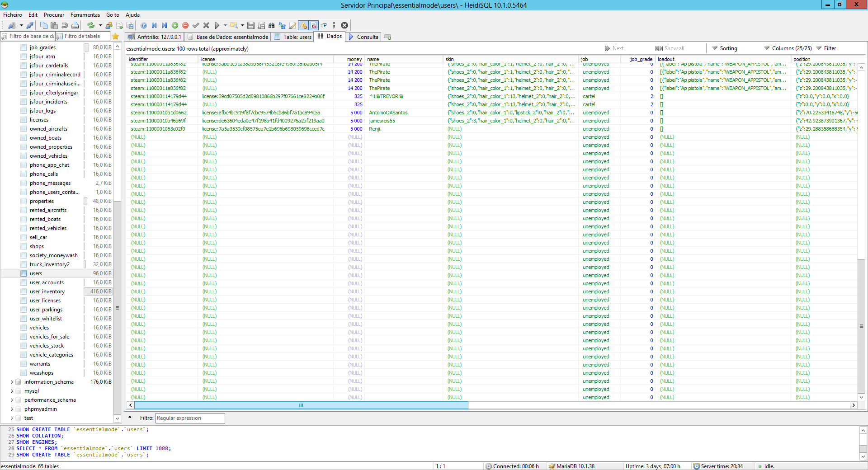Click the Filter button
Image resolution: width=868 pixels, height=470 pixels.
[x=826, y=48]
